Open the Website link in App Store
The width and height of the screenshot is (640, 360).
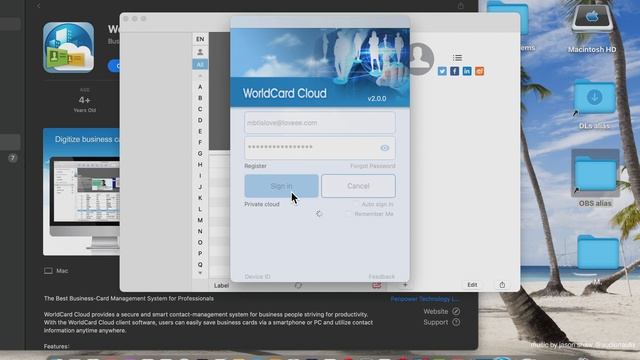[x=442, y=311]
